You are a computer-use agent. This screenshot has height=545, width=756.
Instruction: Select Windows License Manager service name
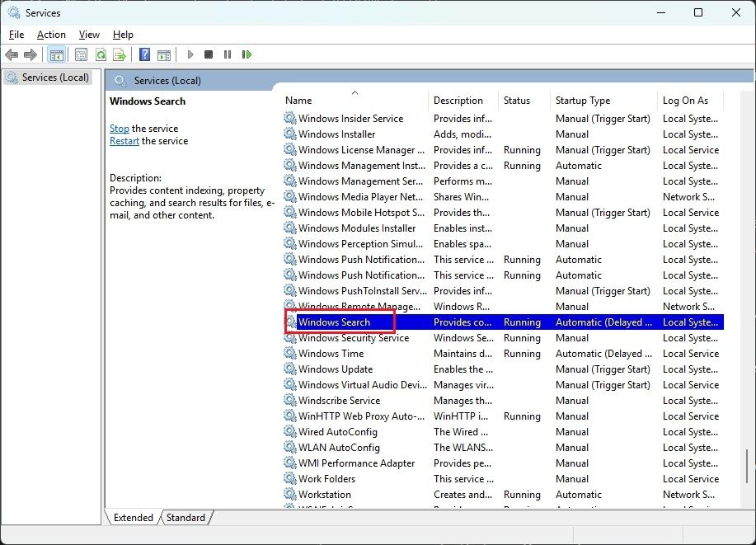click(x=361, y=150)
